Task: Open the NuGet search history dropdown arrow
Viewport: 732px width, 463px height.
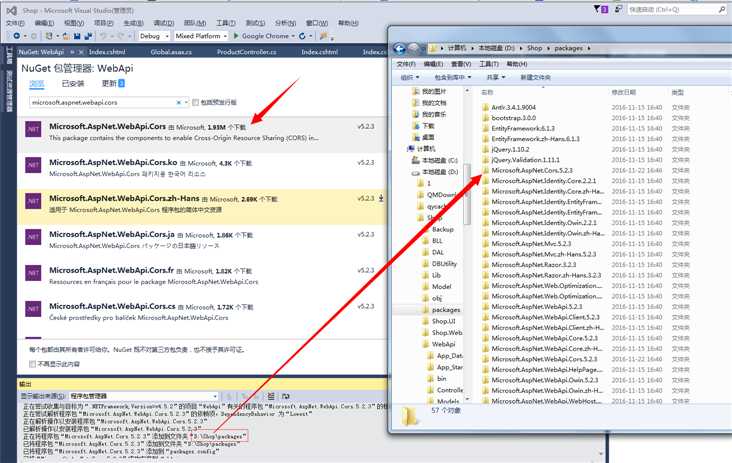Action: pos(186,102)
